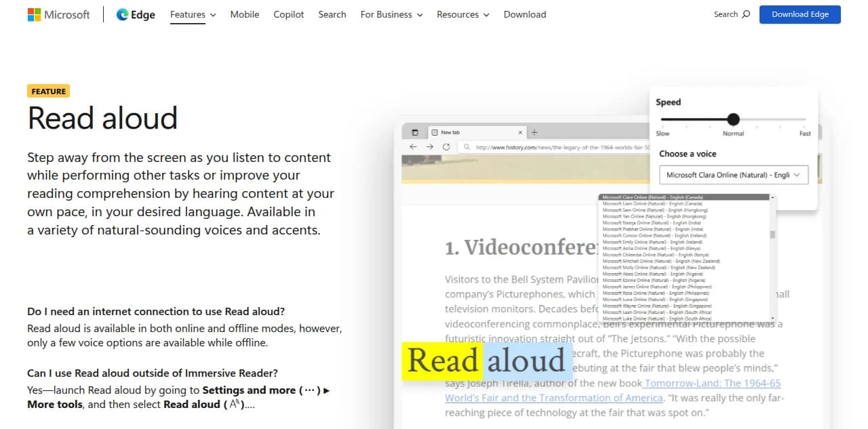This screenshot has height=429, width=868.
Task: Expand the Features menu
Action: coord(193,14)
